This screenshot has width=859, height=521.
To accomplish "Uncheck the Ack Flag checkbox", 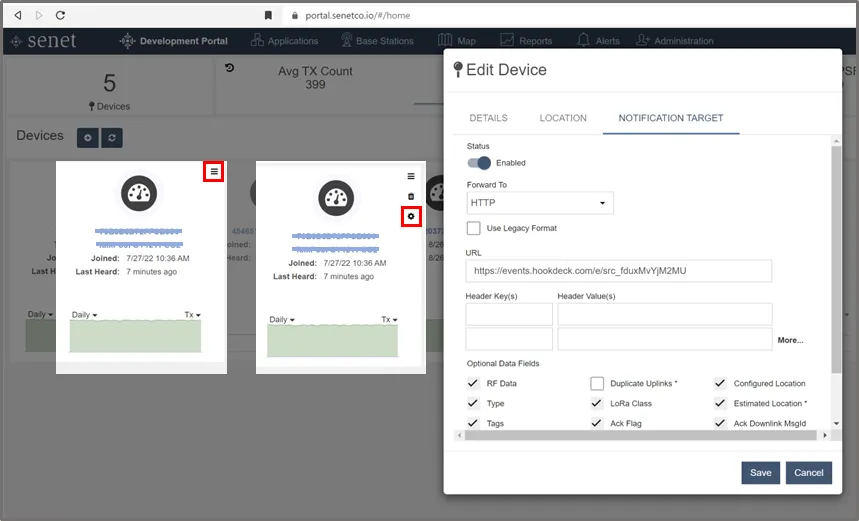I will tap(597, 423).
